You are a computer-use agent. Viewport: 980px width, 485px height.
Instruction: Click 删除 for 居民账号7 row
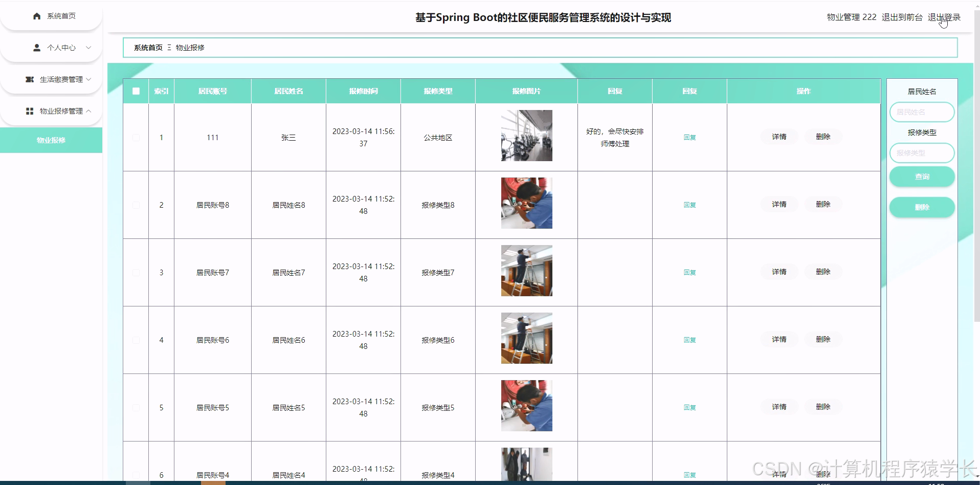[823, 272]
